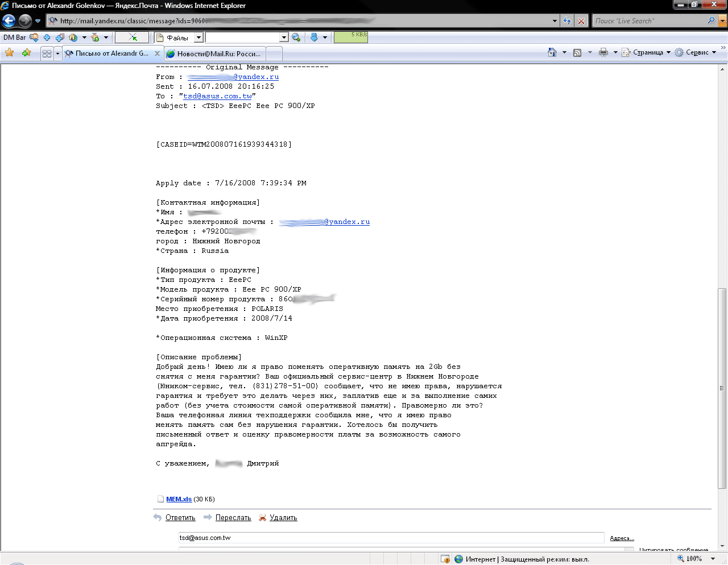Click the DM Bar multiple-plus pages icon
Viewport: 728px width, 565px height.
tap(60, 38)
